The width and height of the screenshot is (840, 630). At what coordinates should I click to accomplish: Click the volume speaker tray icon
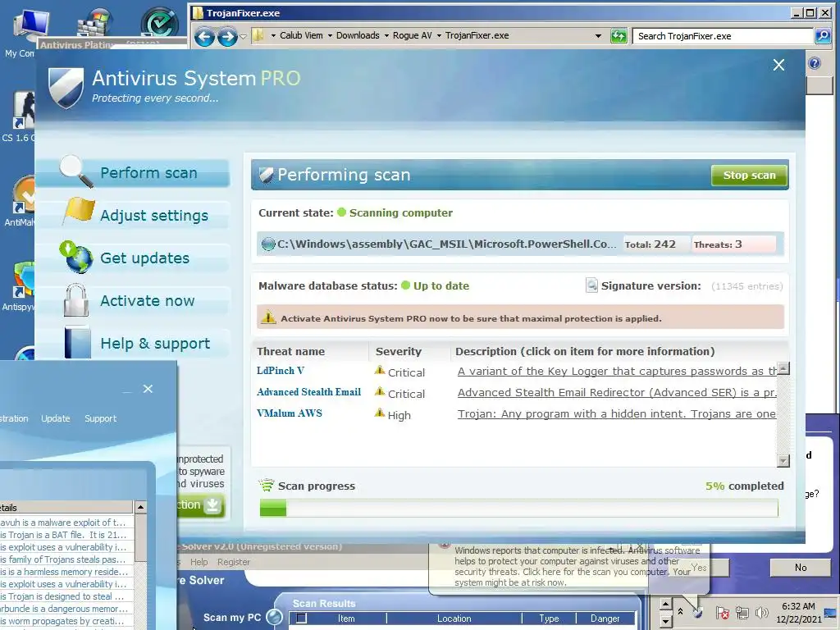click(x=761, y=612)
